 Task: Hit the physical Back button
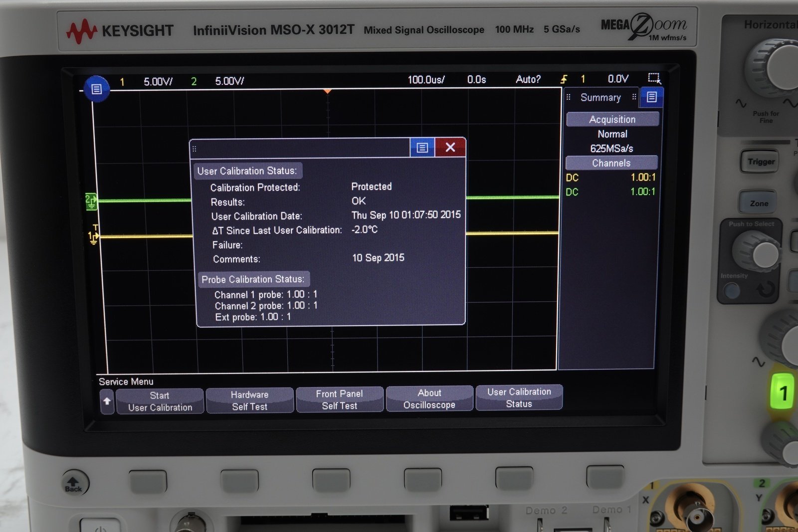(x=74, y=483)
